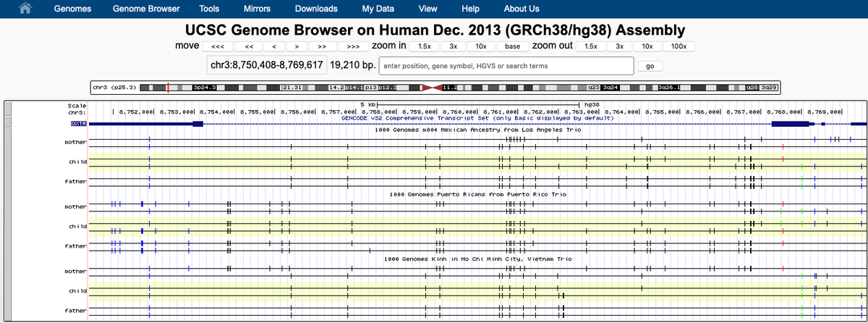Click mother label in Mexican Ancestry trio
Screen dimensions: 868x323
[x=75, y=141]
